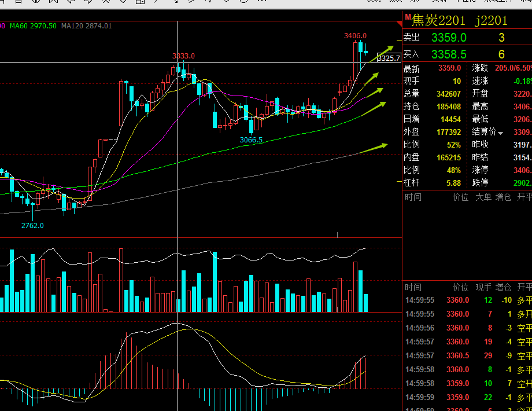This screenshot has width=532, height=411.
Task: Click the 3325.7 price tag on crosshair
Action: [389, 58]
